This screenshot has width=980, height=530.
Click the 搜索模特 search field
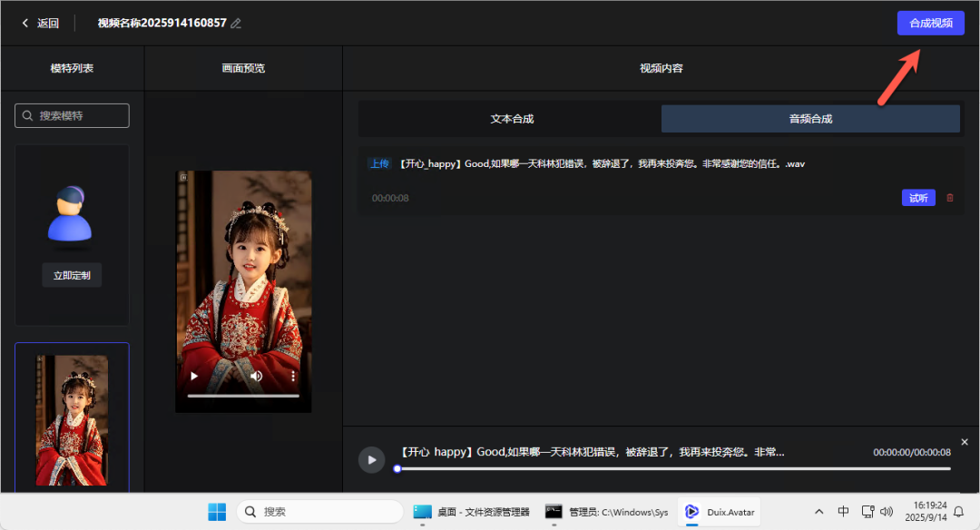point(73,116)
